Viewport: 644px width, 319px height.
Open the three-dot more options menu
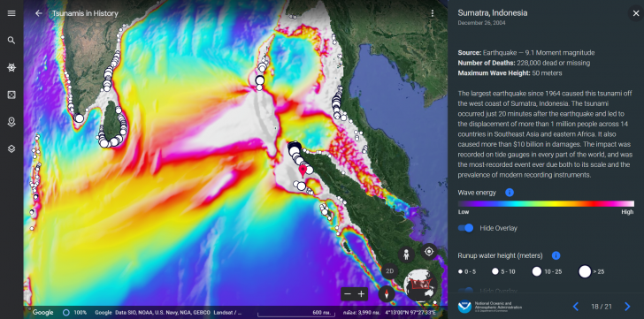click(432, 13)
